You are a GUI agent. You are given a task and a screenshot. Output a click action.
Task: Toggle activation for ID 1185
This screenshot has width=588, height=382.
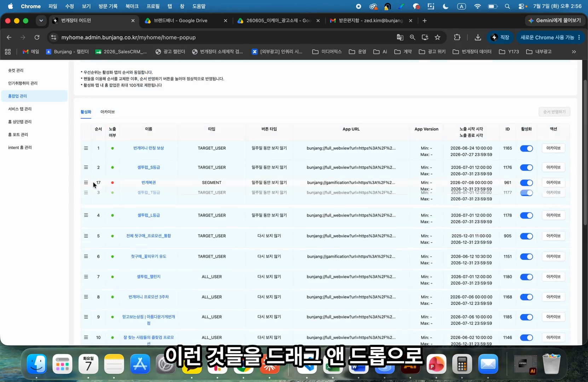[526, 317]
